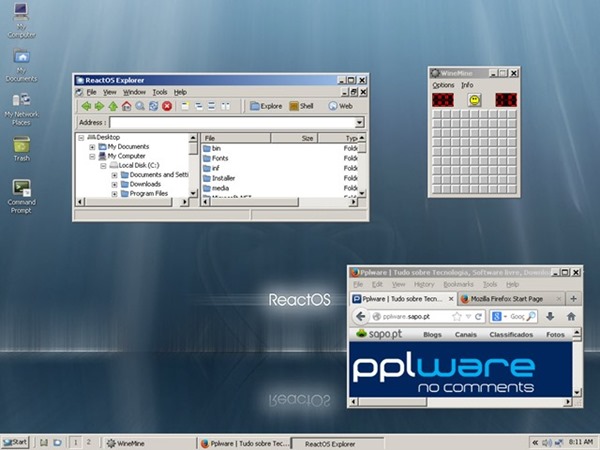600x450 pixels.
Task: Click the Search magnifier in Explorer toolbar
Action: pyautogui.click(x=140, y=106)
